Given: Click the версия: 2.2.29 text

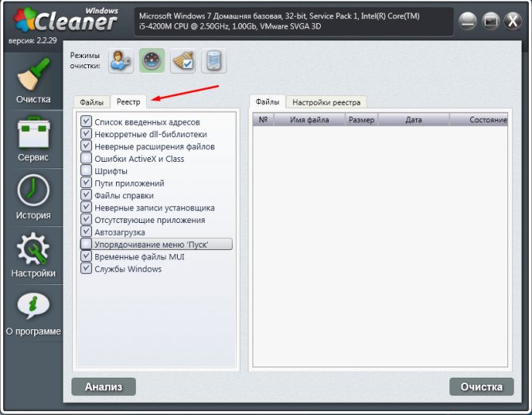Looking at the screenshot, I should (33, 40).
